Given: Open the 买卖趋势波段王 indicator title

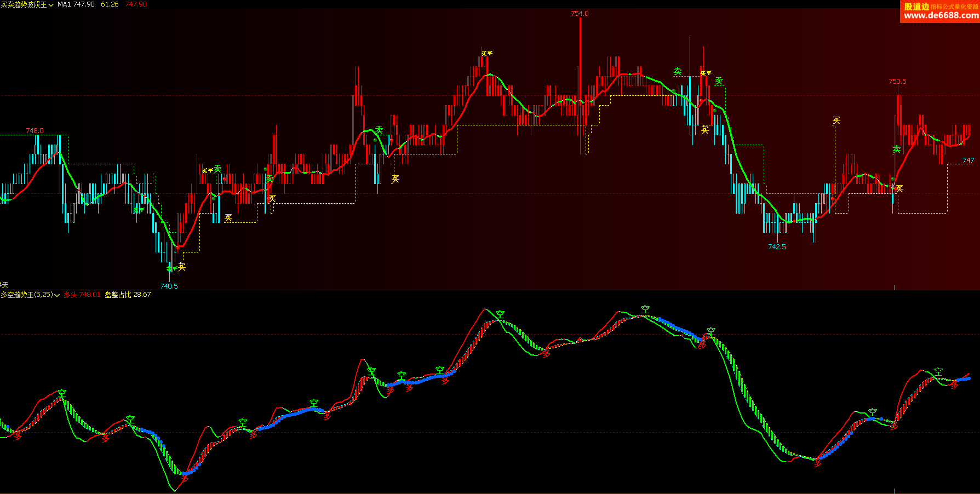Looking at the screenshot, I should [x=24, y=4].
